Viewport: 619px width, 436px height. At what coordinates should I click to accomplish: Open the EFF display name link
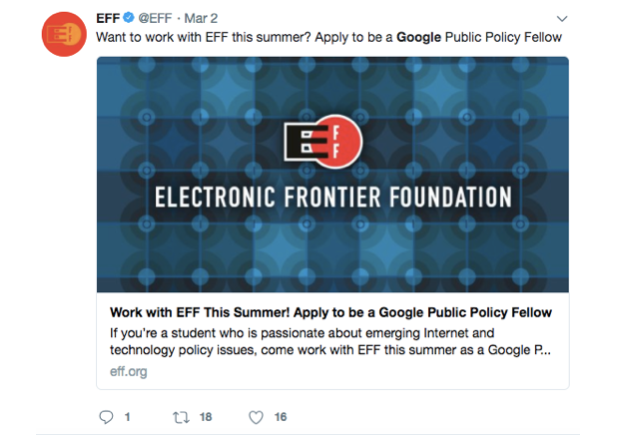108,18
